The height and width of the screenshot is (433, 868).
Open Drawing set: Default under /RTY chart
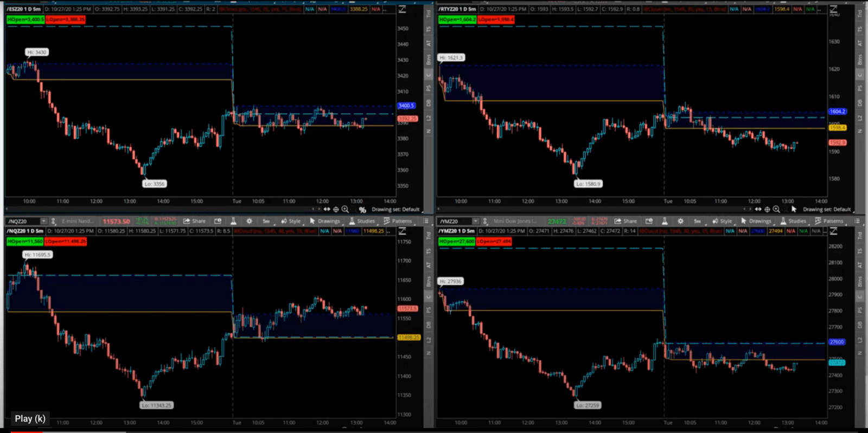(x=827, y=210)
